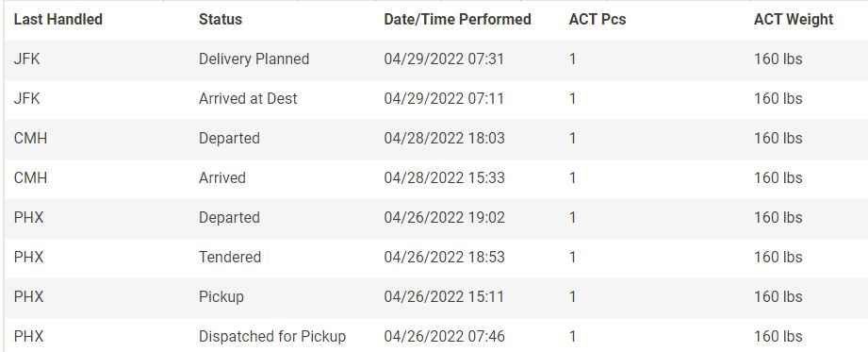Select the Pickup status cell
The height and width of the screenshot is (352, 868).
(221, 297)
